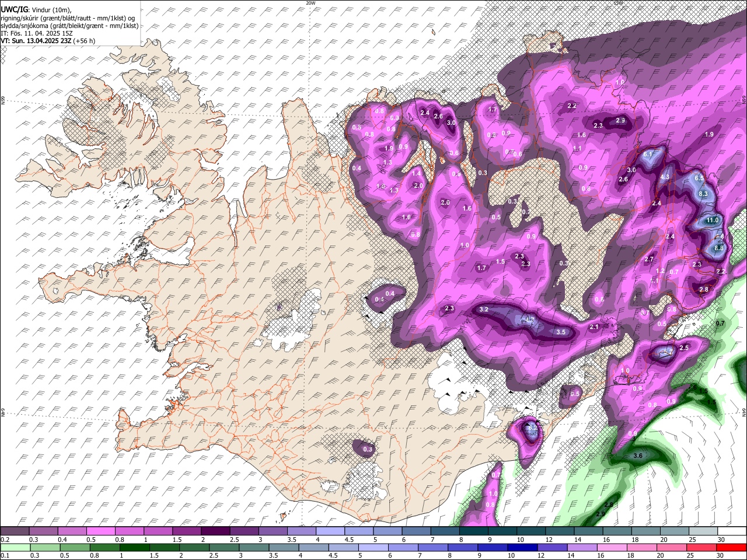This screenshot has width=747, height=560.
Task: Click the palest green 0.1–0.3 rain legend swatch
Action: click(x=15, y=547)
